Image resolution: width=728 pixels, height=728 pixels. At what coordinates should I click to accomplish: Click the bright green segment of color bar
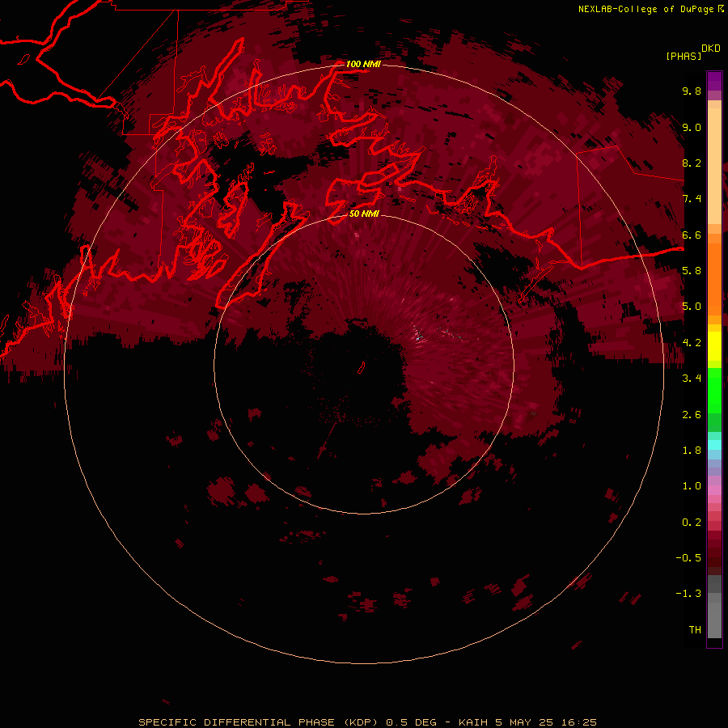tap(714, 390)
